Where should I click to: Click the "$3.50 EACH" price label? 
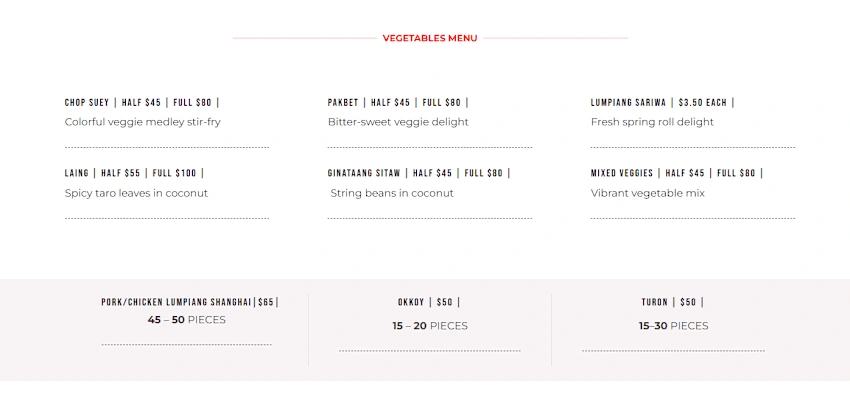[703, 102]
